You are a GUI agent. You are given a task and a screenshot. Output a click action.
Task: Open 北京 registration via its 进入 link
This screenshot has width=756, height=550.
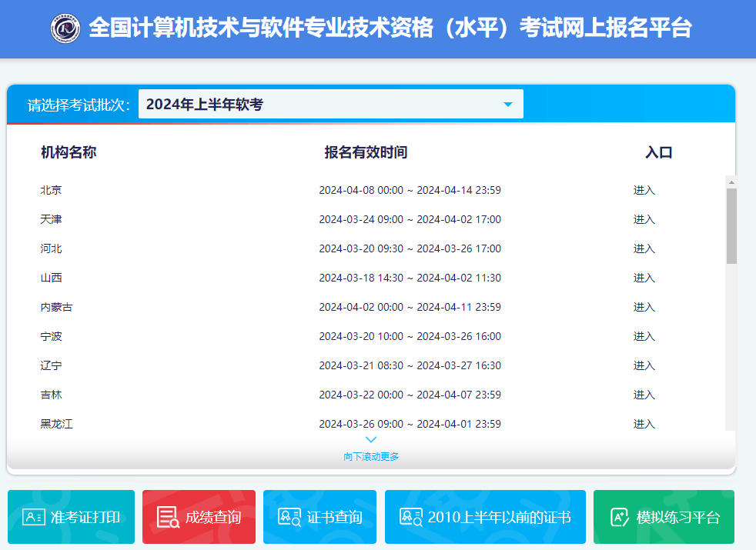tap(644, 190)
